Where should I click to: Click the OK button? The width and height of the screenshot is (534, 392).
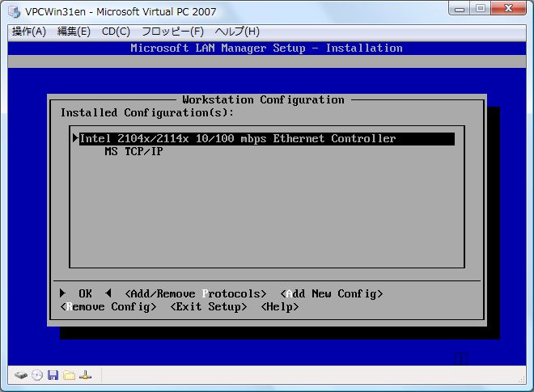pyautogui.click(x=86, y=293)
